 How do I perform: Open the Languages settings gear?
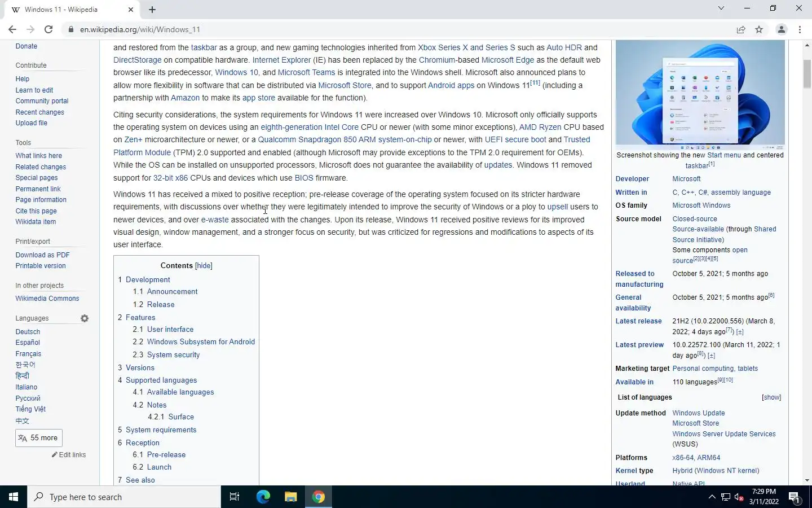click(85, 318)
